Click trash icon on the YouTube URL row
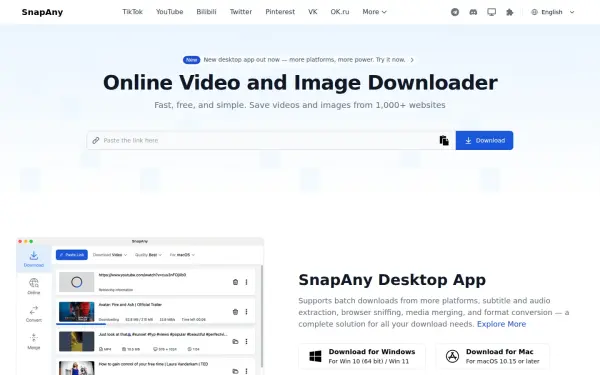Image resolution: width=600 pixels, height=375 pixels. tap(235, 282)
